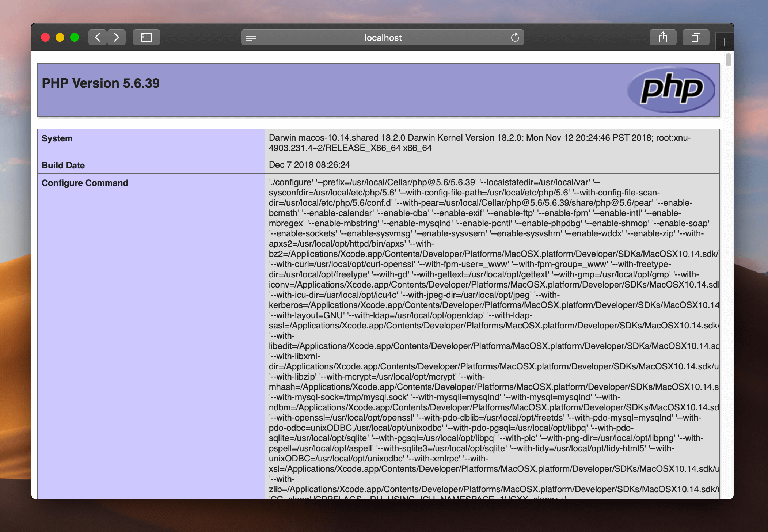Make the Safari window full screen
768x532 pixels.
point(75,37)
